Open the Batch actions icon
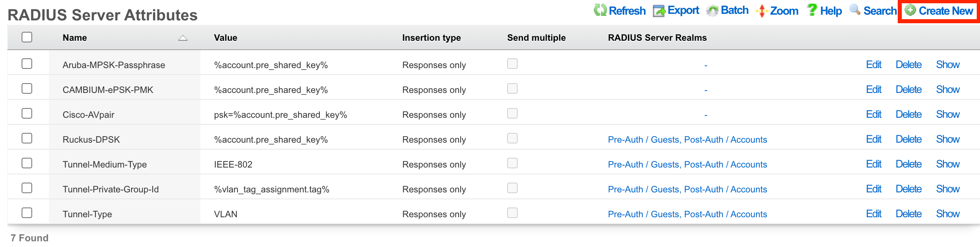The image size is (980, 247). click(x=712, y=11)
